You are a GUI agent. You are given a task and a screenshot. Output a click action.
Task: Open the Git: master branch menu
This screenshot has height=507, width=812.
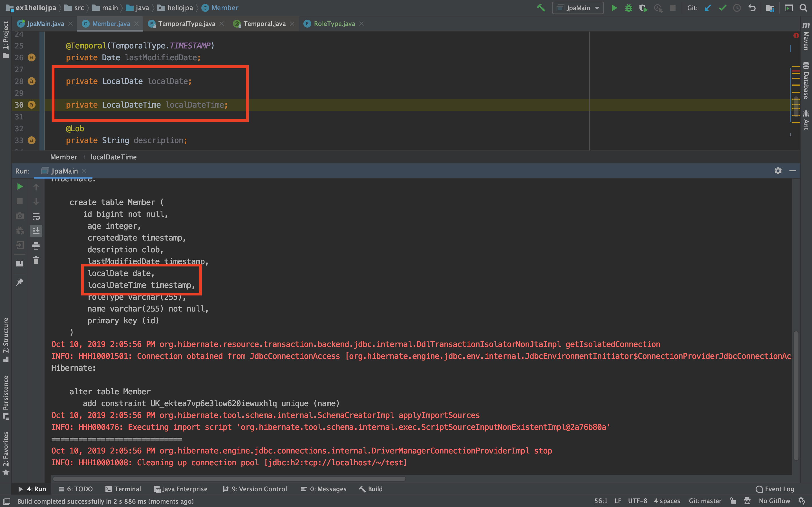point(705,501)
